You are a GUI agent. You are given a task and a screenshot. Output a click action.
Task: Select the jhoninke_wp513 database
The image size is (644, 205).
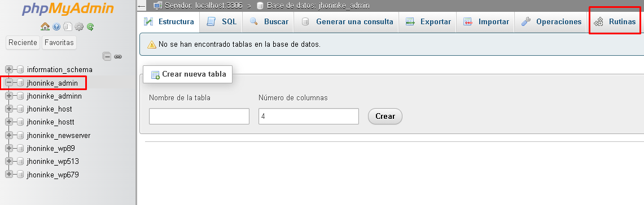[x=53, y=162]
